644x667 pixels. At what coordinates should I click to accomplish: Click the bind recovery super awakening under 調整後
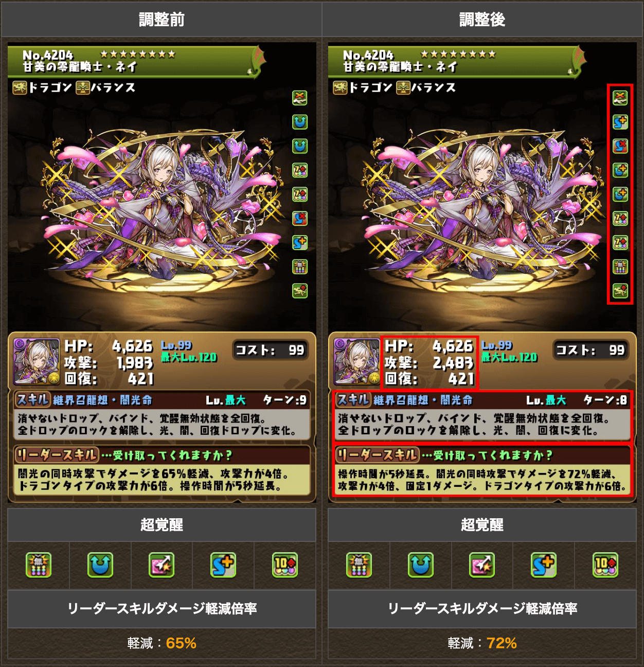pos(421,565)
